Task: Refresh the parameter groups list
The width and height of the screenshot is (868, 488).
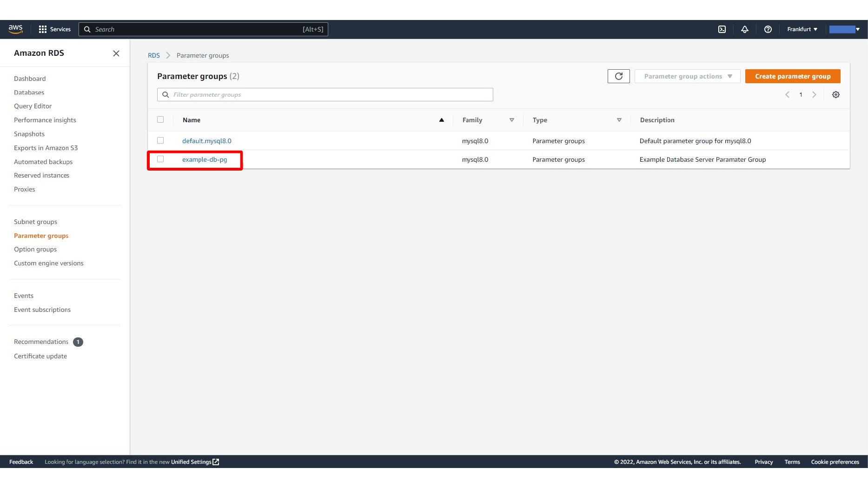Action: (x=618, y=76)
